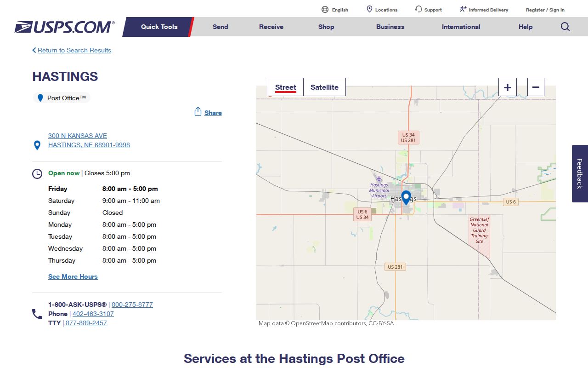The width and height of the screenshot is (588, 368).
Task: Open the Feedback side tab
Action: (580, 173)
